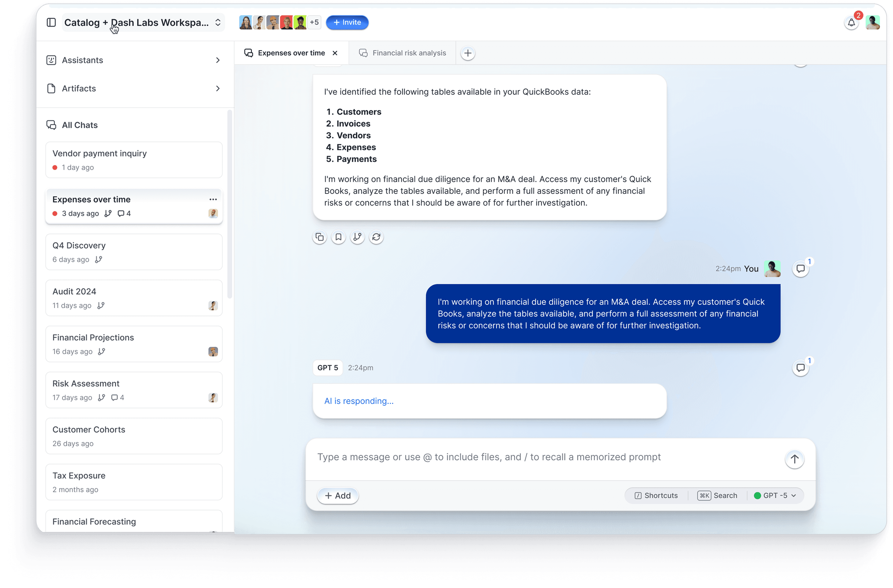Open a new chat tab with the plus button

467,53
